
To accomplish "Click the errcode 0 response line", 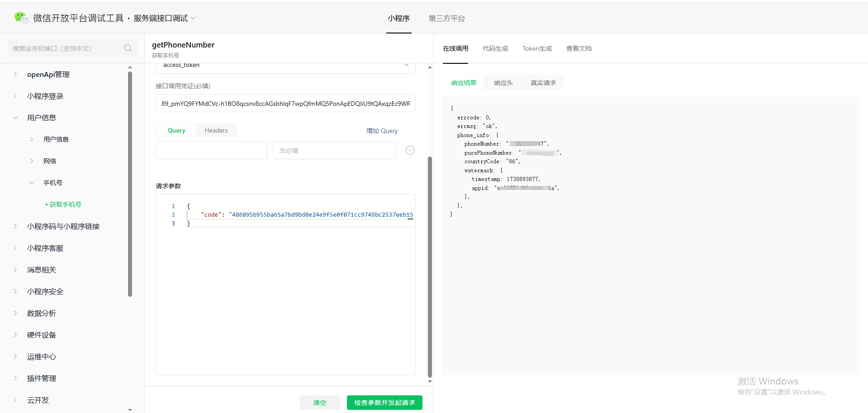I will click(x=474, y=118).
